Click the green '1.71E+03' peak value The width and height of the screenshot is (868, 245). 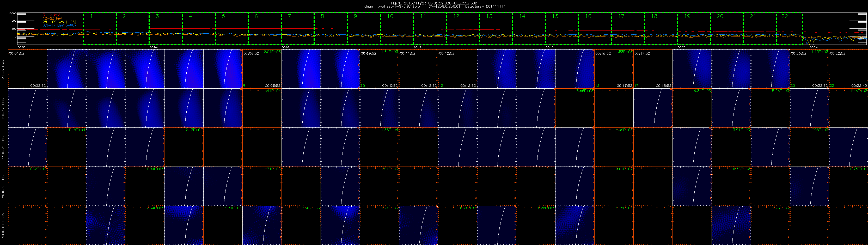click(233, 208)
